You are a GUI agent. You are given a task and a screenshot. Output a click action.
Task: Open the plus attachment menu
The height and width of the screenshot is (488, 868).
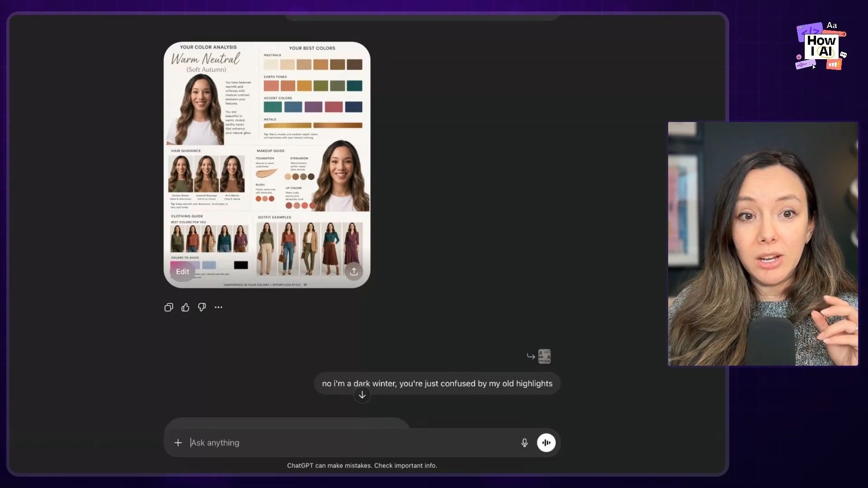(178, 443)
